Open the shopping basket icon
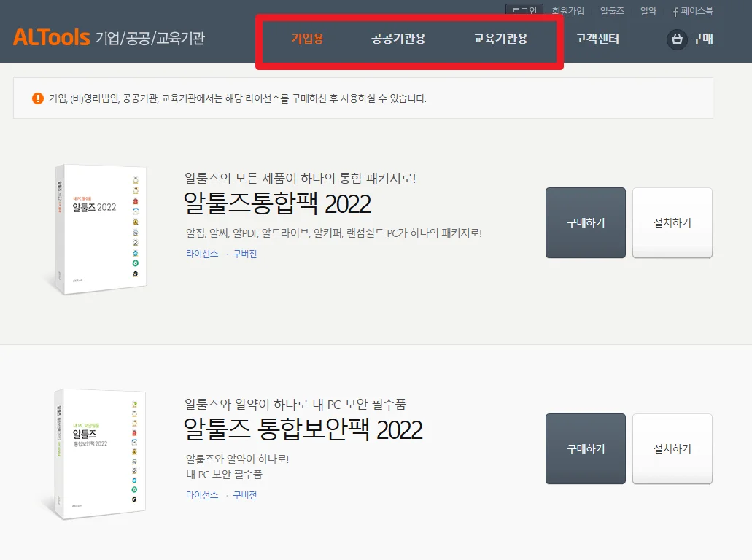752x560 pixels. pos(677,39)
